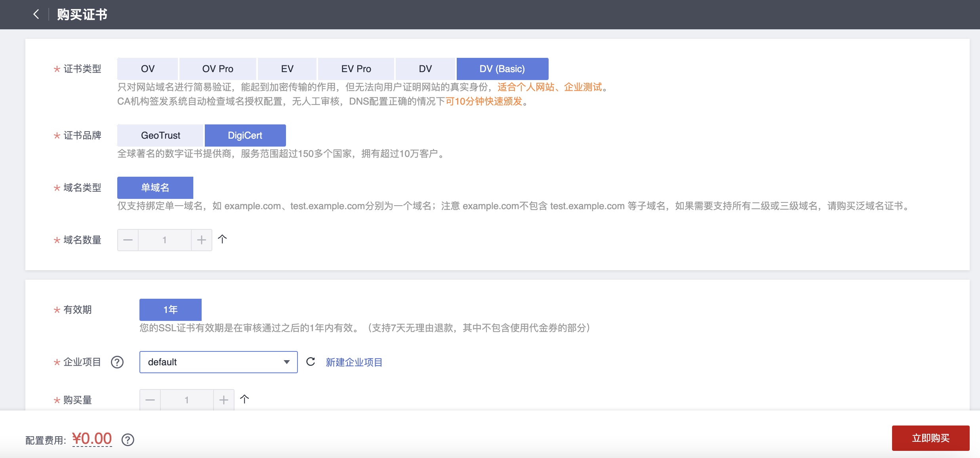Select the GeoTrust certificate brand
This screenshot has height=458, width=980.
[x=160, y=135]
